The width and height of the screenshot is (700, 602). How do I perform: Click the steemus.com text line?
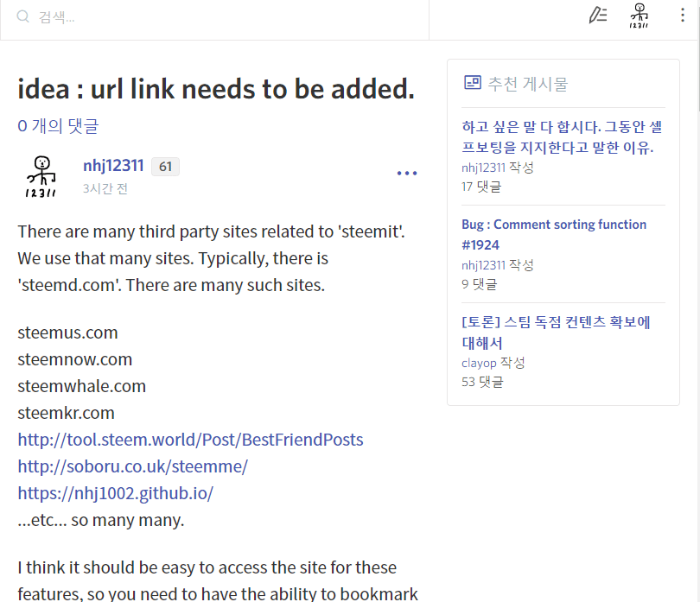pyautogui.click(x=67, y=333)
